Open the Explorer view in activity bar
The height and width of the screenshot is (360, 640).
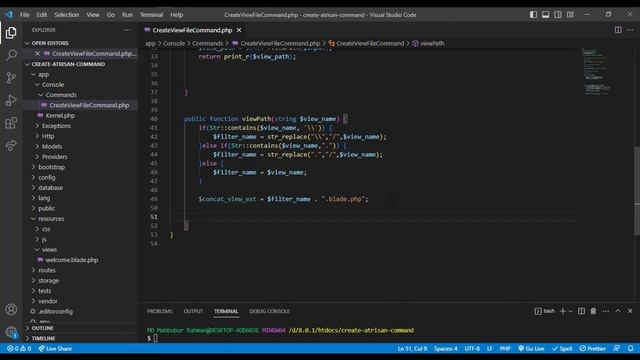click(x=11, y=33)
